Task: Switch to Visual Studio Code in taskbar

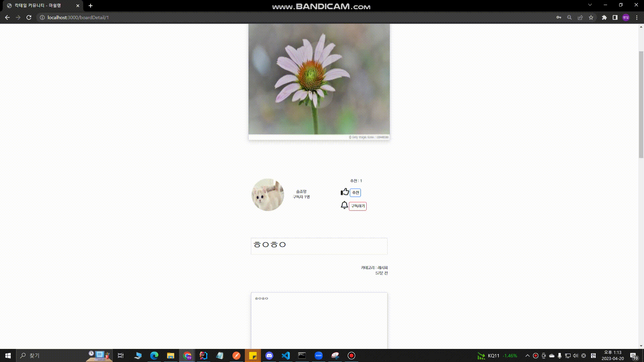Action: pos(286,356)
